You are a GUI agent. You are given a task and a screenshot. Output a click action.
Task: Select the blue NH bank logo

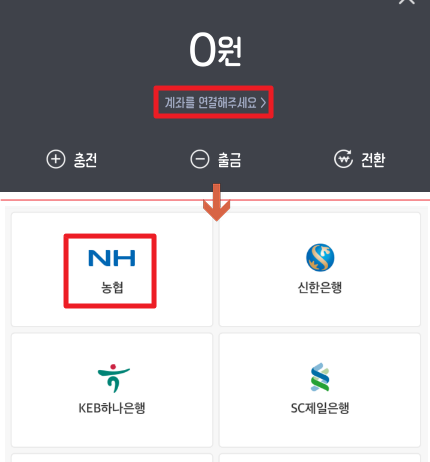tap(112, 258)
